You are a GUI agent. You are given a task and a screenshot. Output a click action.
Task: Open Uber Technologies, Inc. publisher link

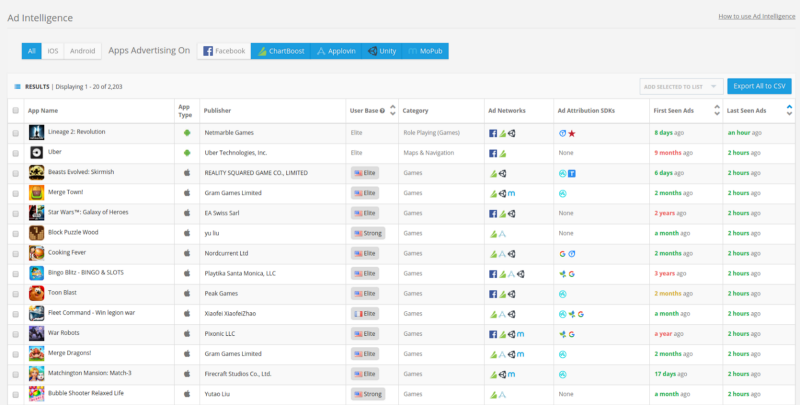pyautogui.click(x=236, y=153)
